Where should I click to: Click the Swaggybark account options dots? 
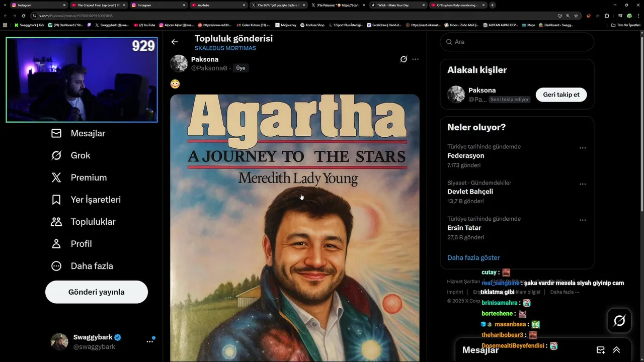click(149, 341)
